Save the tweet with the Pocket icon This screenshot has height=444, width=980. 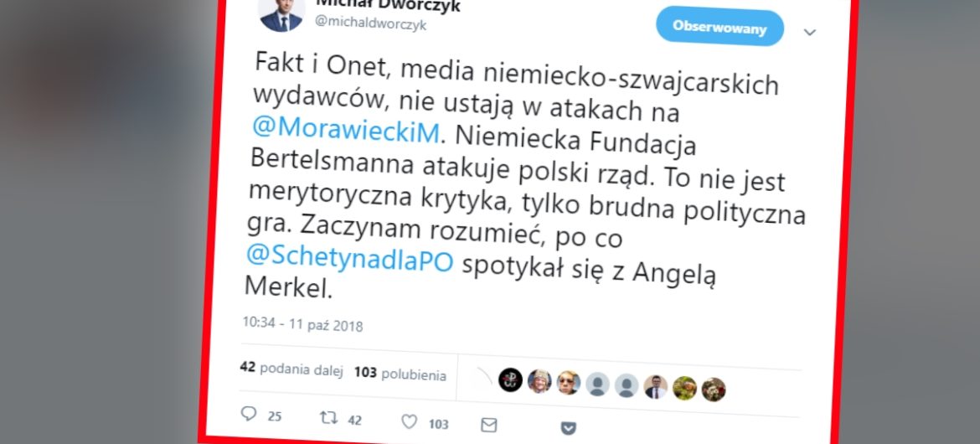[568, 428]
